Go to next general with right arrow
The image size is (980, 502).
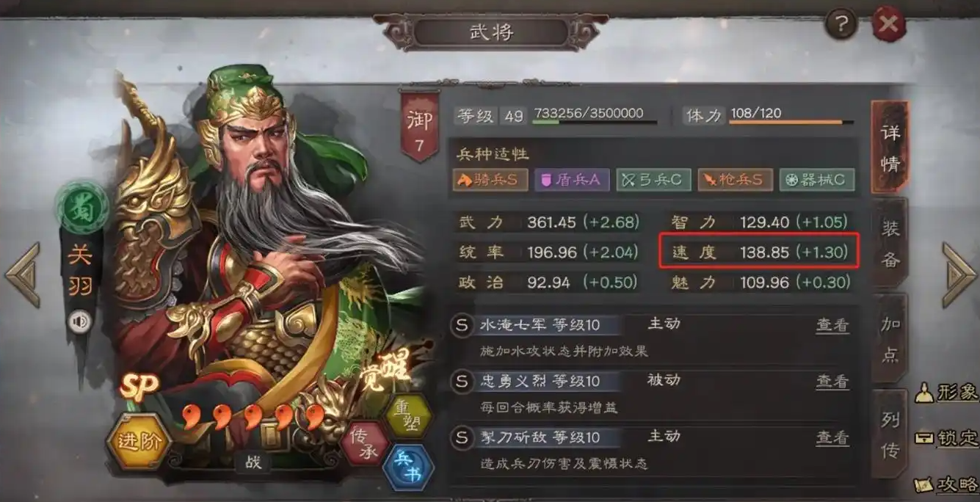pyautogui.click(x=959, y=274)
